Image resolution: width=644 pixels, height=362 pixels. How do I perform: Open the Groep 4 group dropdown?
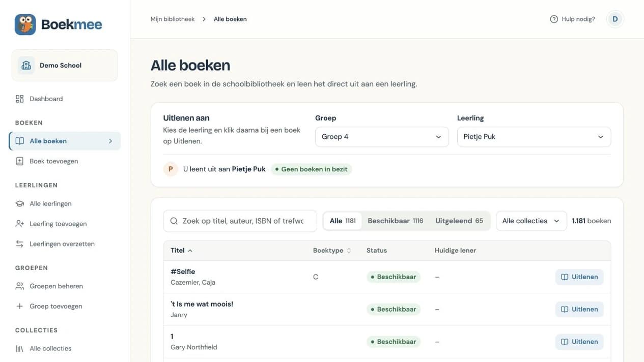coord(382,137)
